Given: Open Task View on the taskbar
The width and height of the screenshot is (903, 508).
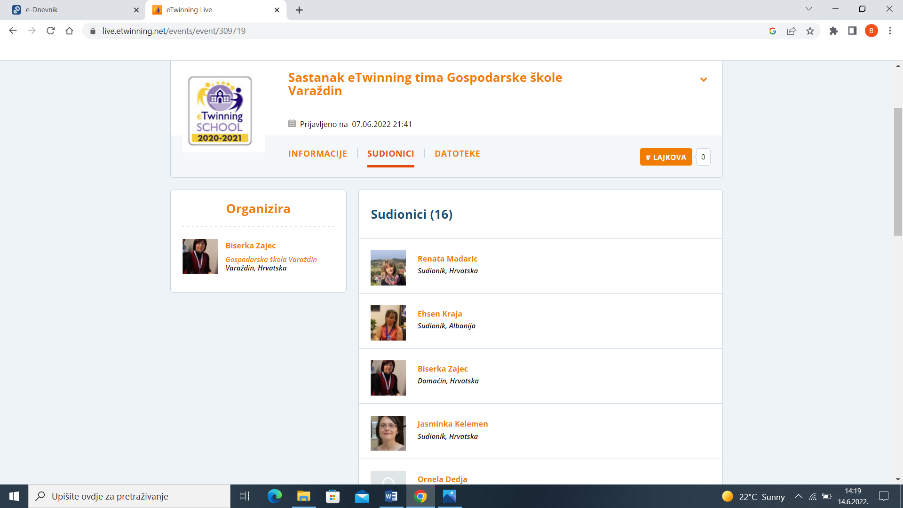Looking at the screenshot, I should point(245,496).
